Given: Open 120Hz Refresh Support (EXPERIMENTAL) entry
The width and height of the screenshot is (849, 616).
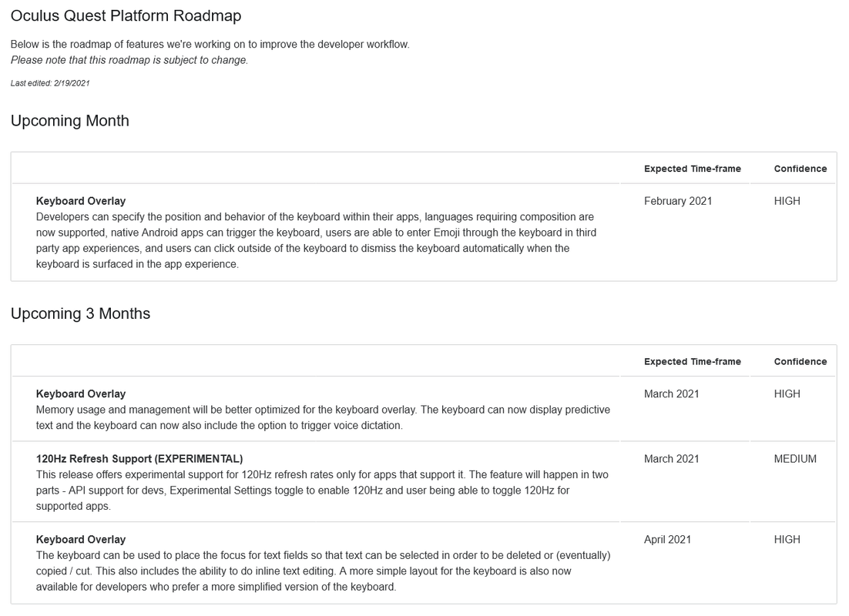Looking at the screenshot, I should click(x=139, y=458).
